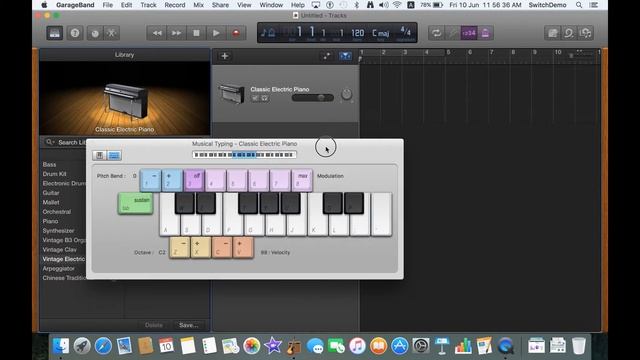The image size is (640, 360).
Task: Open the tempo 120 display
Action: click(x=358, y=33)
